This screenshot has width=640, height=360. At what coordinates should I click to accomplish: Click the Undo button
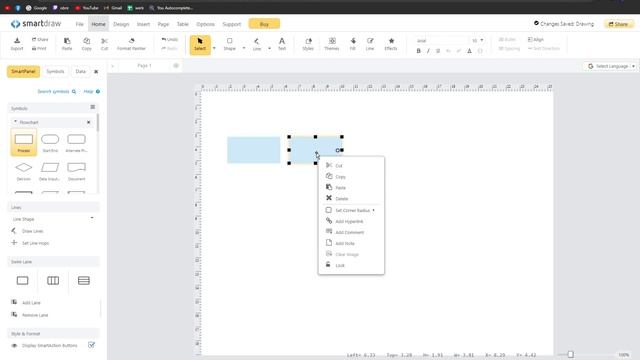coord(169,40)
